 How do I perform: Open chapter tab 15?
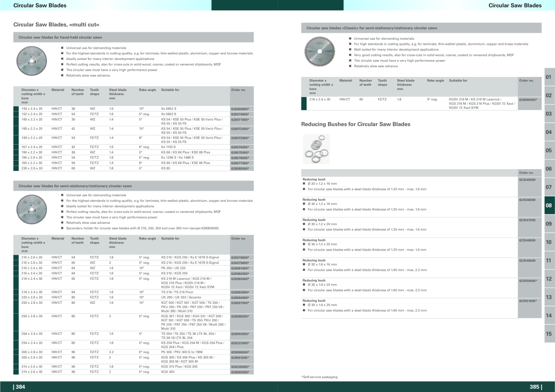click(x=549, y=334)
